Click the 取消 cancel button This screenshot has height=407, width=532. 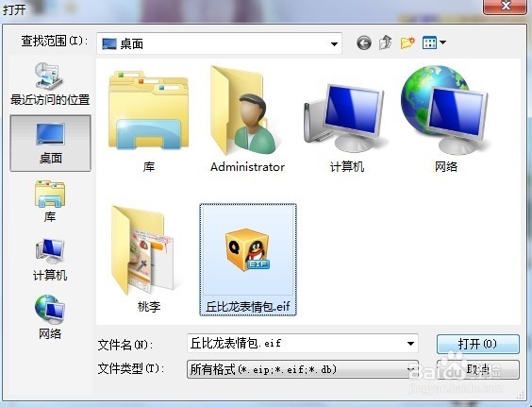[x=477, y=369]
